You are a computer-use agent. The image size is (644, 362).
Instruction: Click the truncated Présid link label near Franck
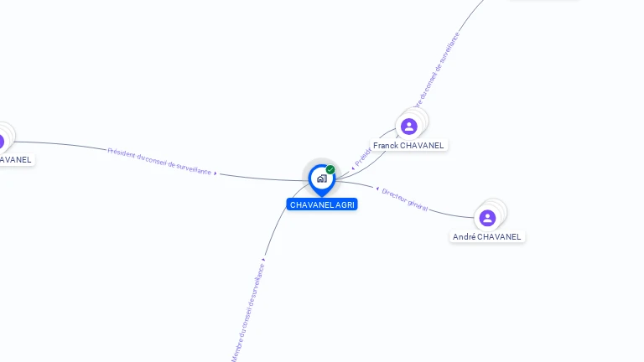point(363,158)
